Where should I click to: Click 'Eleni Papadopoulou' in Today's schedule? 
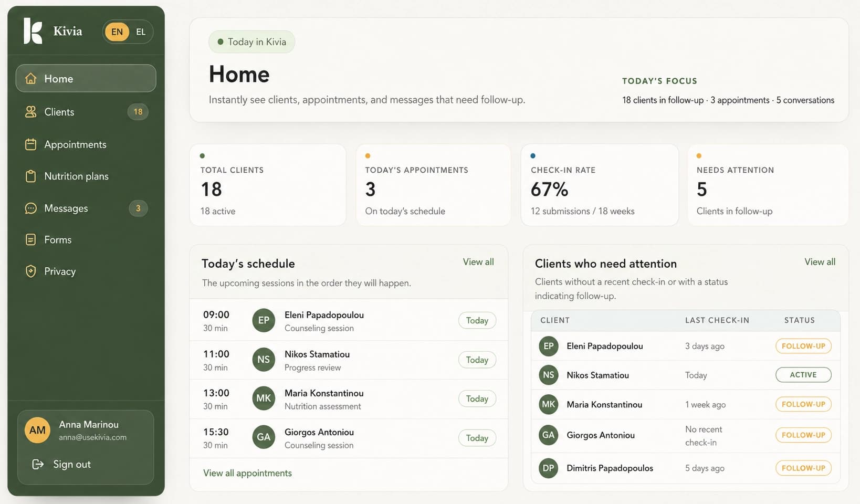tap(324, 315)
